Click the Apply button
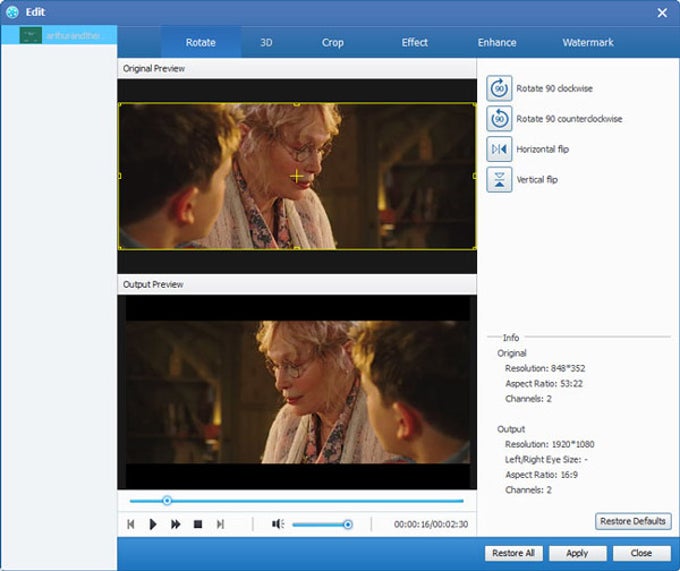Viewport: 680px width, 571px height. [577, 553]
